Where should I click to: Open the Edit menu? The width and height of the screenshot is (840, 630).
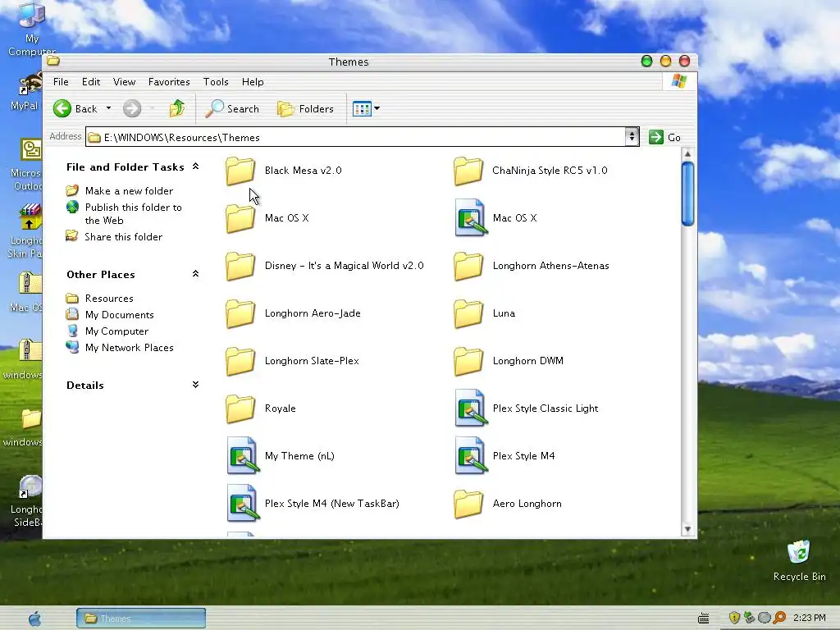(91, 82)
